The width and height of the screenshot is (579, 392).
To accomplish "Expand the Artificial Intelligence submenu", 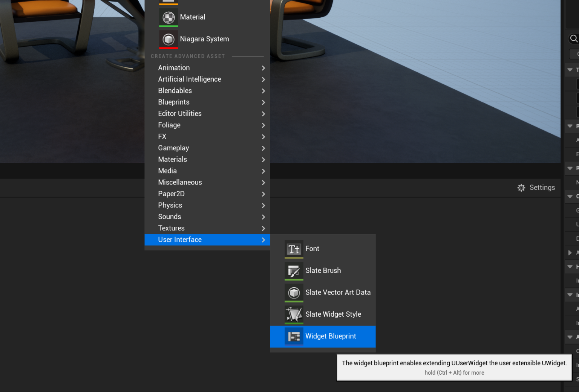I will pyautogui.click(x=190, y=79).
